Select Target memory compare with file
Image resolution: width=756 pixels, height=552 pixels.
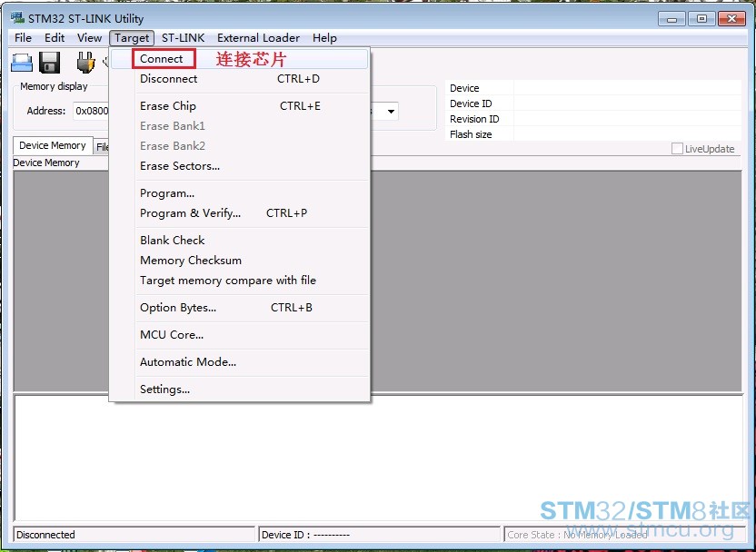point(240,281)
